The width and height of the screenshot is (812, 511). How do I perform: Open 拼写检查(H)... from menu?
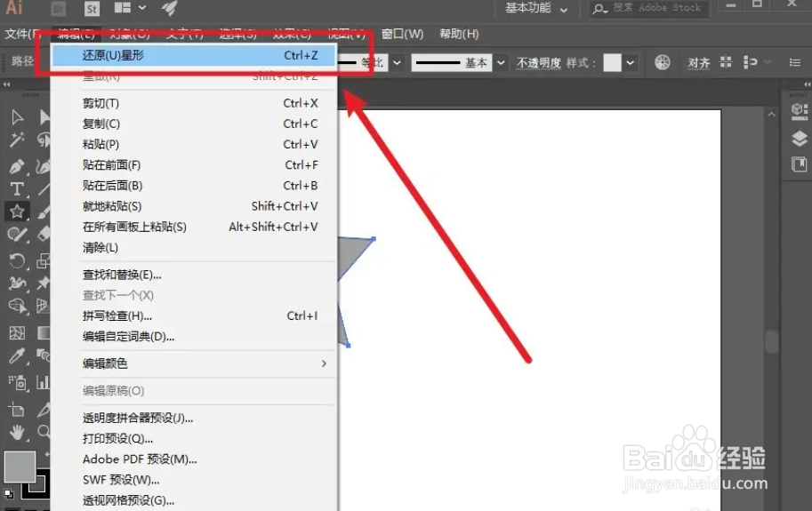[194, 316]
